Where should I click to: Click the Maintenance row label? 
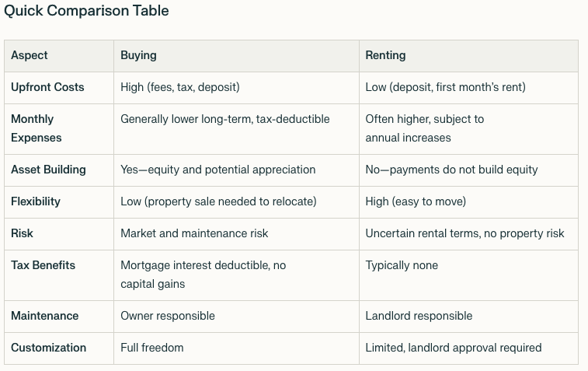coord(44,316)
